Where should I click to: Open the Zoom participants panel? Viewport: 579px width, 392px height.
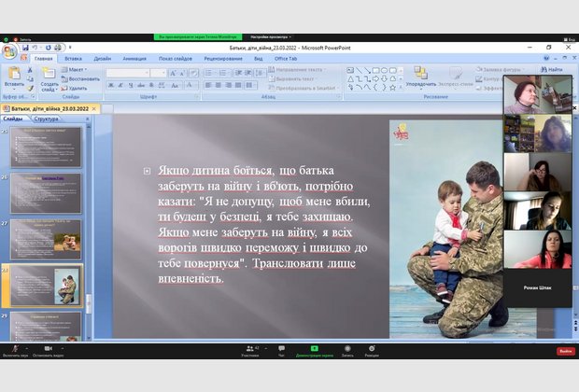tap(250, 349)
